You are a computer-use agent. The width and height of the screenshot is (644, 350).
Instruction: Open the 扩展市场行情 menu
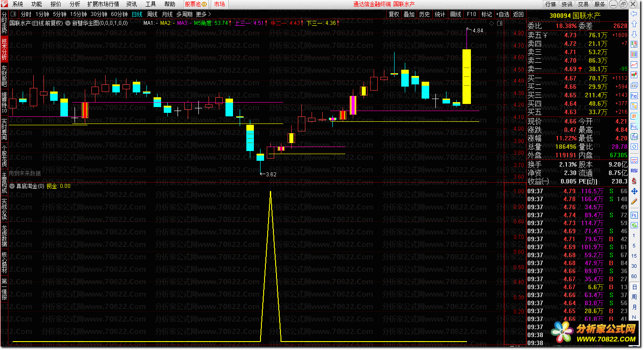pos(103,4)
